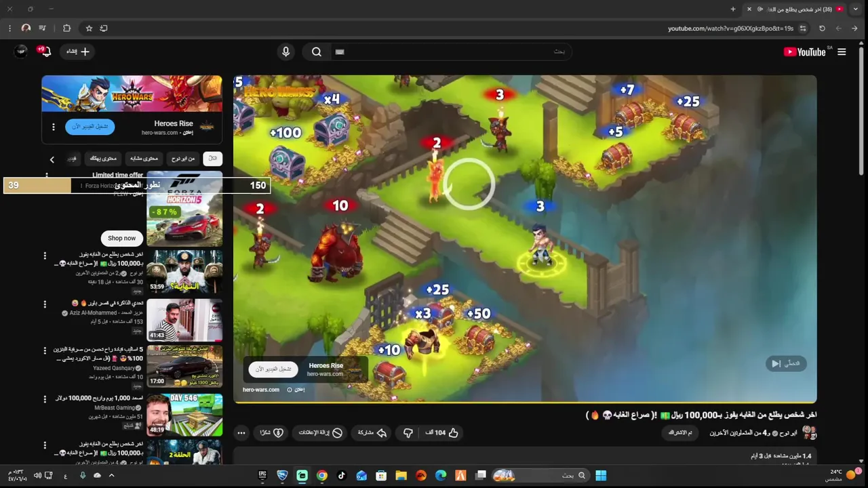868x488 pixels.
Task: Select the محتوى مشابه filter chip
Action: (x=144, y=159)
